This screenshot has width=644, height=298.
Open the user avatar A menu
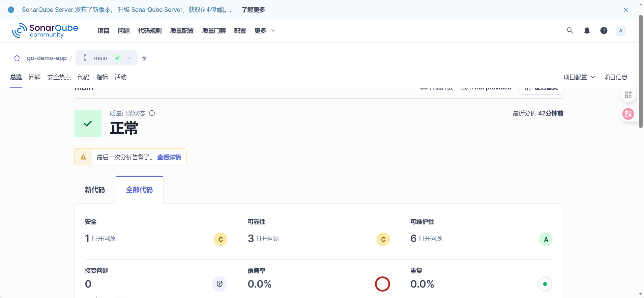(620, 31)
